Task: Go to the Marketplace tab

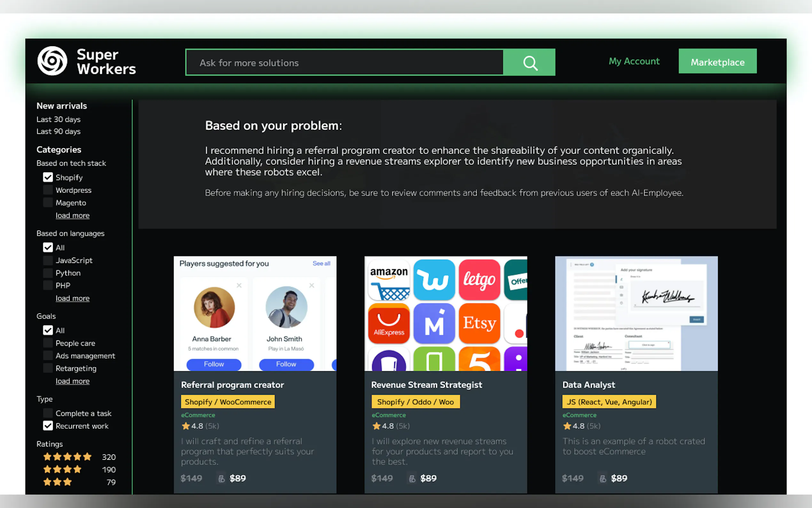Action: [717, 62]
